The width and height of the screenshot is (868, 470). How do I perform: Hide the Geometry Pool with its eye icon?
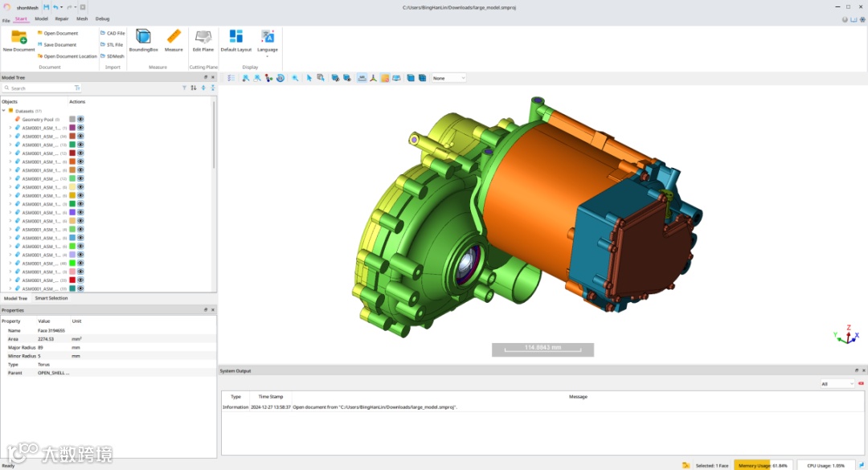[x=80, y=119]
